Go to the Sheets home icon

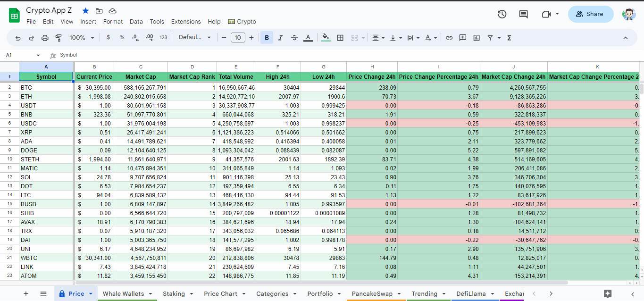14,16
